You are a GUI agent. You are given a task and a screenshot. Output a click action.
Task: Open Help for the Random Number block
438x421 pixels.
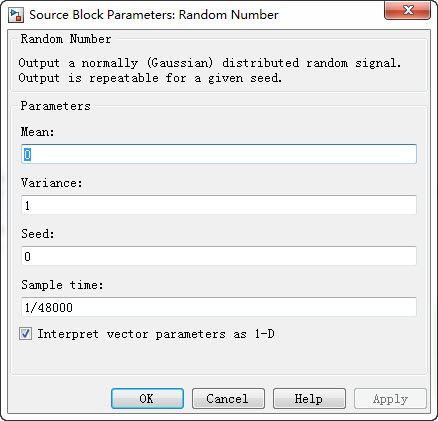click(x=309, y=398)
